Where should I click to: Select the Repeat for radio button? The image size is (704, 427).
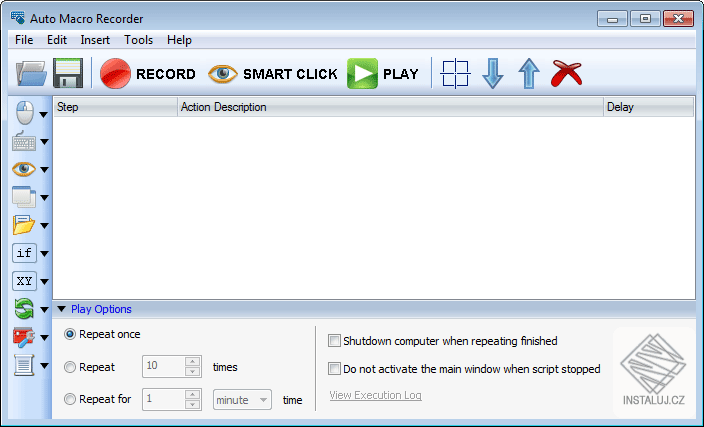tap(70, 399)
